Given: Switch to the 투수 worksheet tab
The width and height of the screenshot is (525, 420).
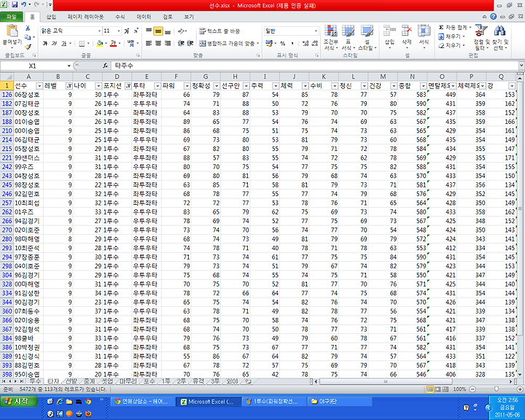Looking at the screenshot, I should tap(35, 381).
